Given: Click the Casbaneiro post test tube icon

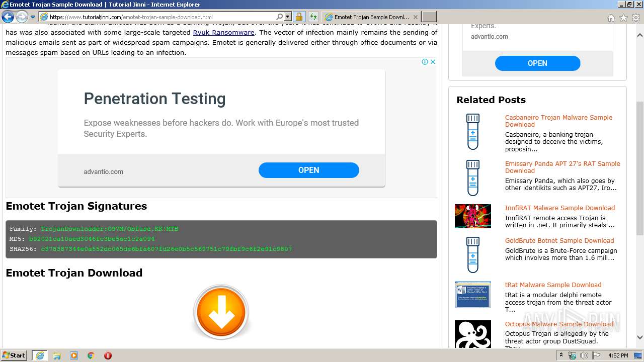Looking at the screenshot, I should [x=473, y=131].
